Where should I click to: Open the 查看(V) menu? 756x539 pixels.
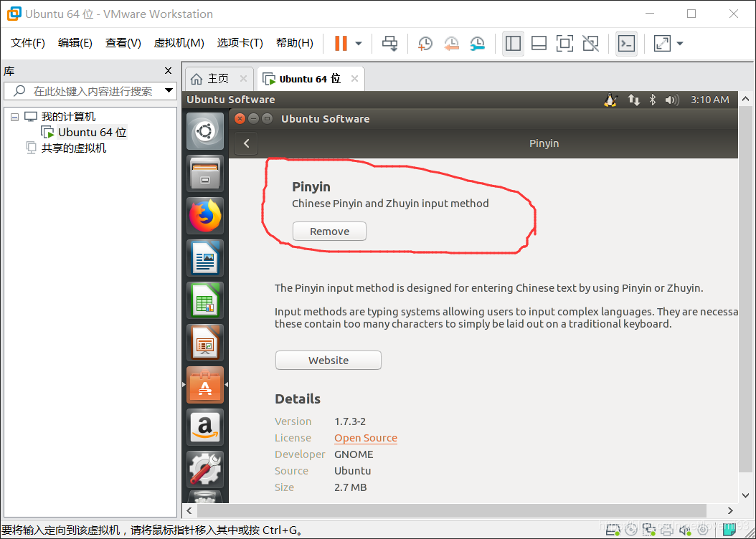[123, 43]
